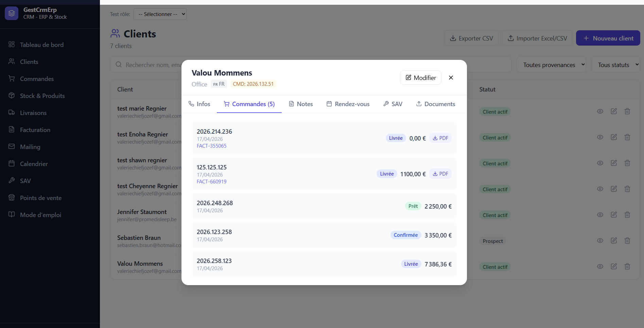
Task: Switch to the Documents tab
Action: 436,104
